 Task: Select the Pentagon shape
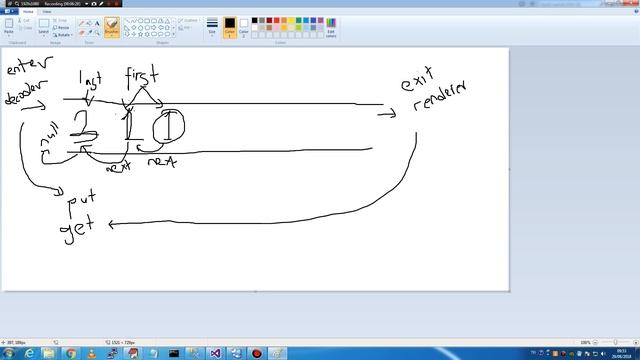[x=140, y=28]
